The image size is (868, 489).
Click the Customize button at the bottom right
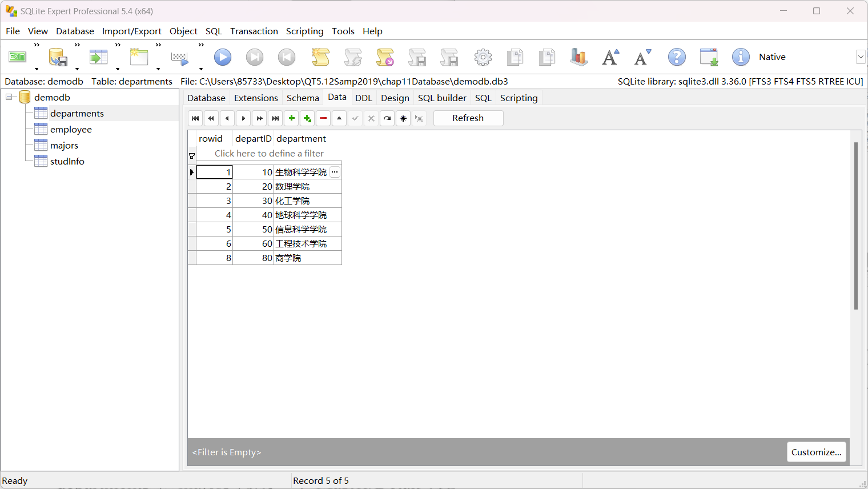pos(817,452)
